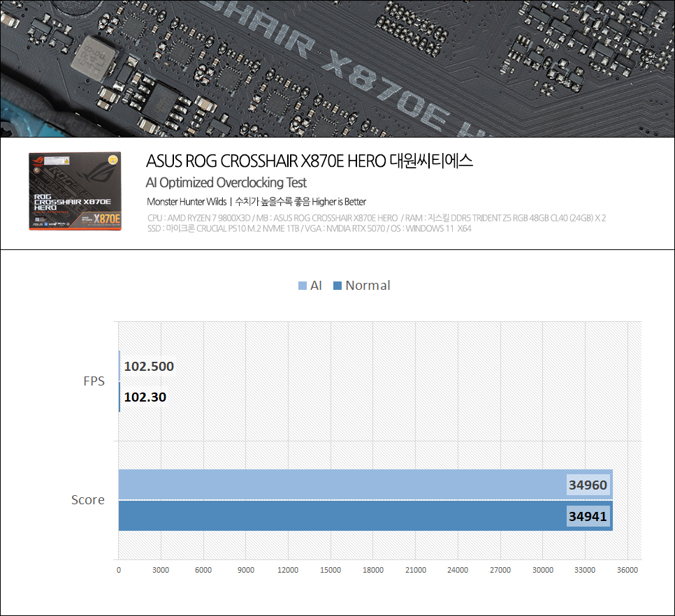Click the FPS value 102.30

[x=145, y=397]
